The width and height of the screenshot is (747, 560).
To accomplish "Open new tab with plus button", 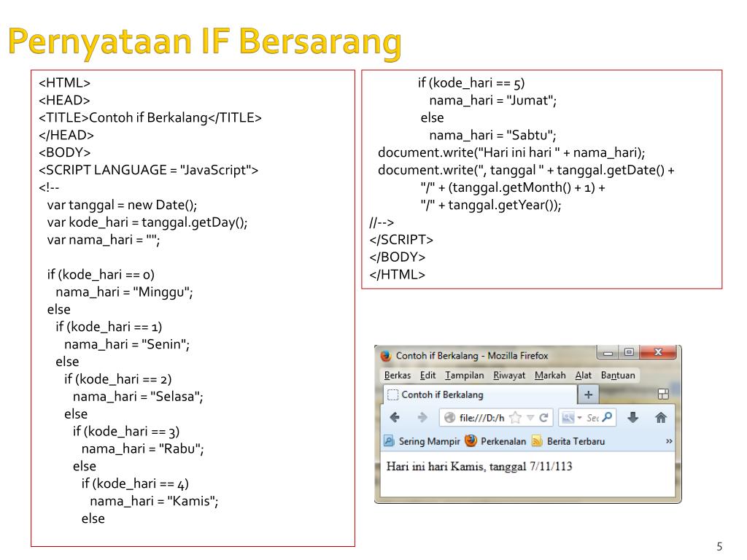I will pos(589,394).
